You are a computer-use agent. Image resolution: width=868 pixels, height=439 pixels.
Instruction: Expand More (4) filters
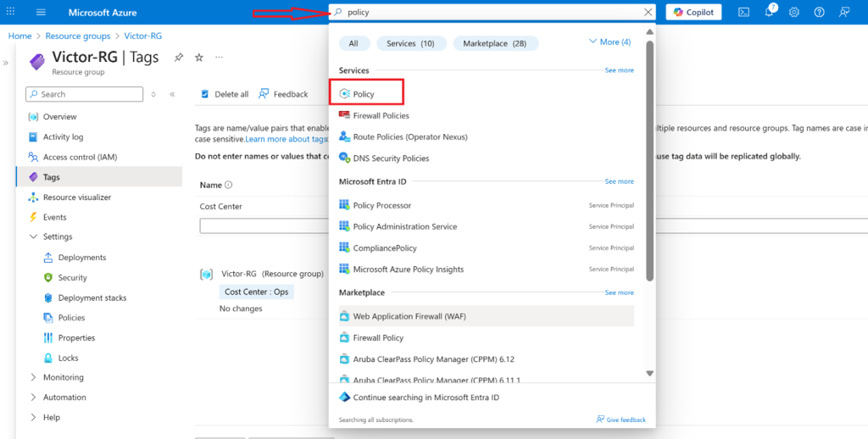point(609,42)
